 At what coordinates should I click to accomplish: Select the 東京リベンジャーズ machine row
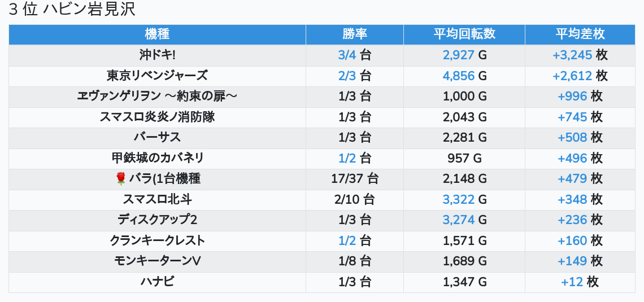tap(157, 76)
